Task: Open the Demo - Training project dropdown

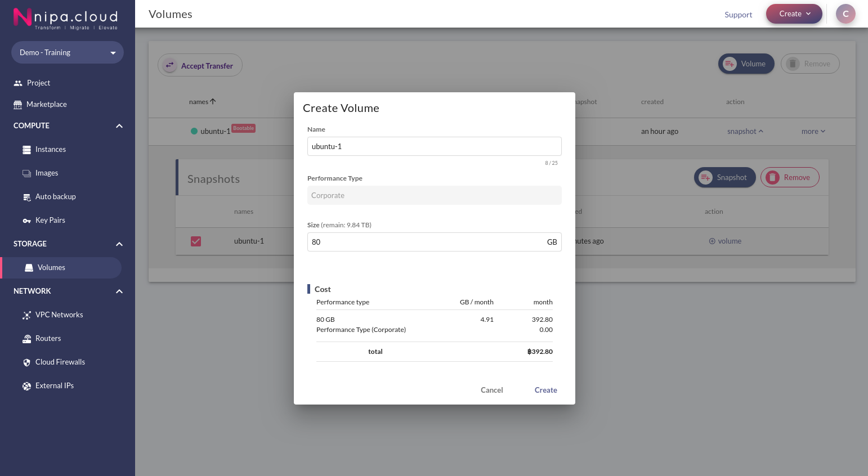Action: pos(68,52)
